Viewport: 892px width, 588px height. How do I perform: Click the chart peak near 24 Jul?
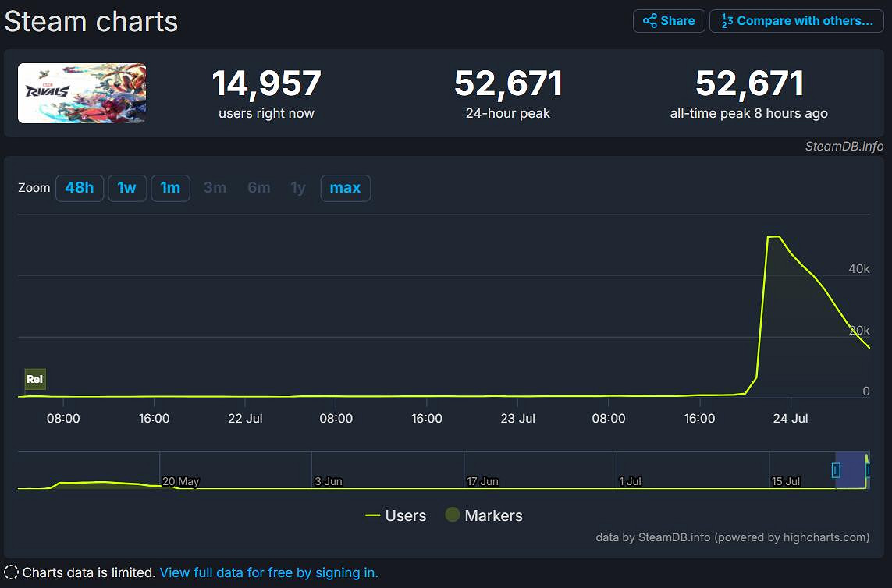773,236
